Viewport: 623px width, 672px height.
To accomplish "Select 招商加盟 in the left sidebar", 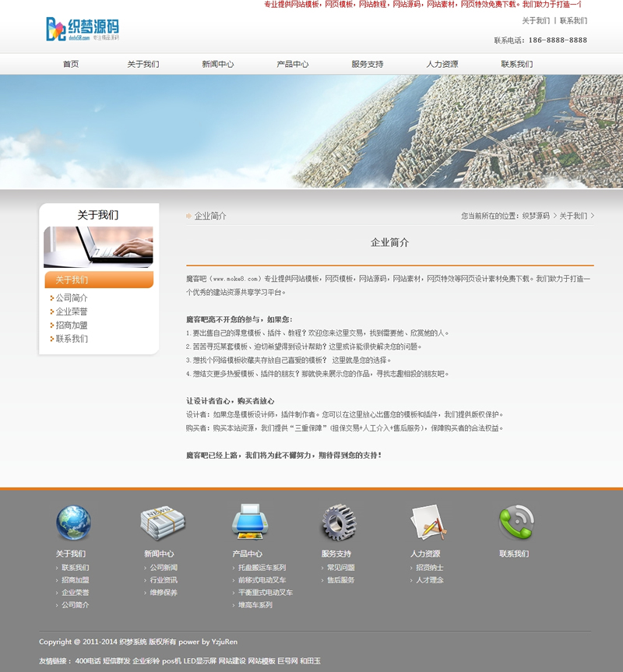I will (x=72, y=325).
